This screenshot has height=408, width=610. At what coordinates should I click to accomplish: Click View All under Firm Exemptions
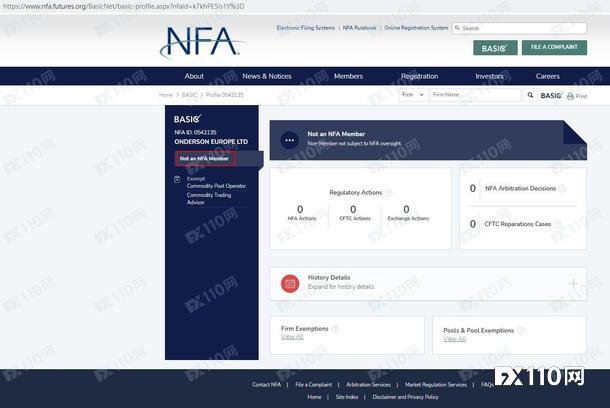(292, 338)
